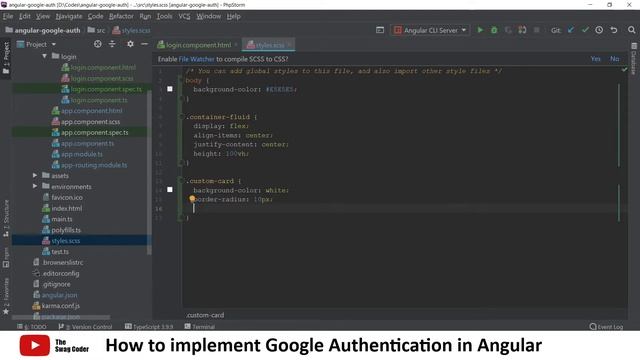This screenshot has width=640, height=360.
Task: Close the styles.scss editor tab
Action: click(289, 44)
